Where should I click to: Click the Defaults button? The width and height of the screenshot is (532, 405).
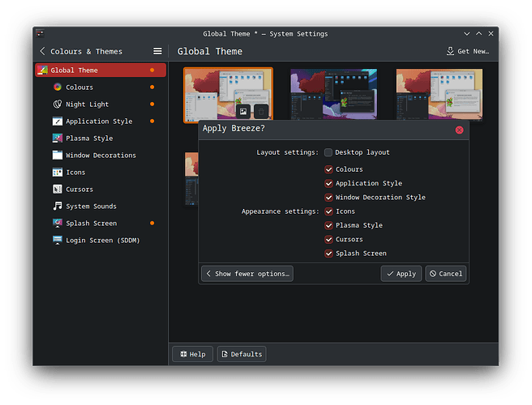(x=242, y=354)
